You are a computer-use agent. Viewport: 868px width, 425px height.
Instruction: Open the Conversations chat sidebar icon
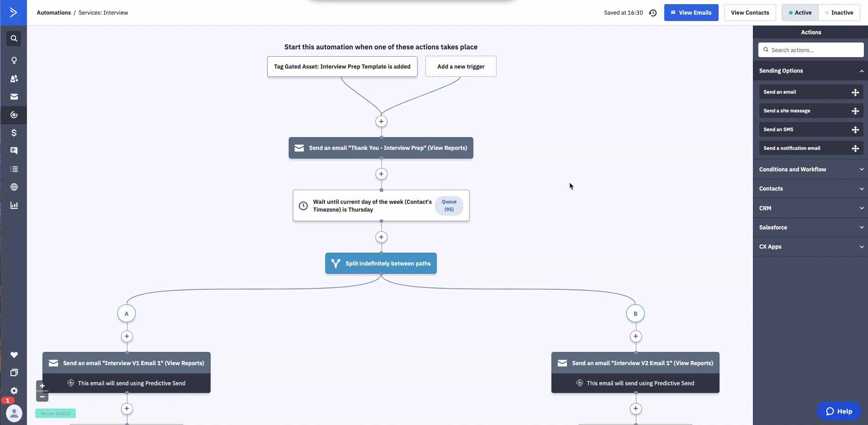point(14,151)
